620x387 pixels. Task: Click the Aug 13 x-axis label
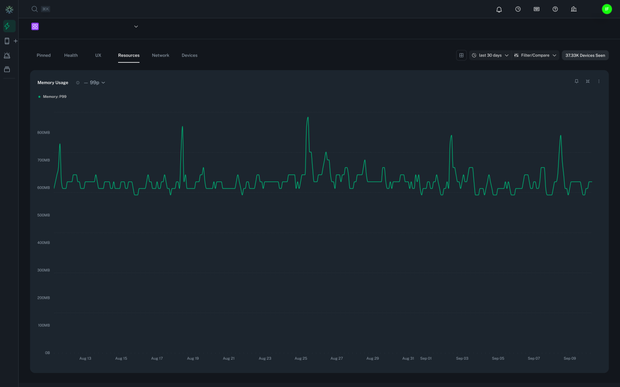[85, 358]
